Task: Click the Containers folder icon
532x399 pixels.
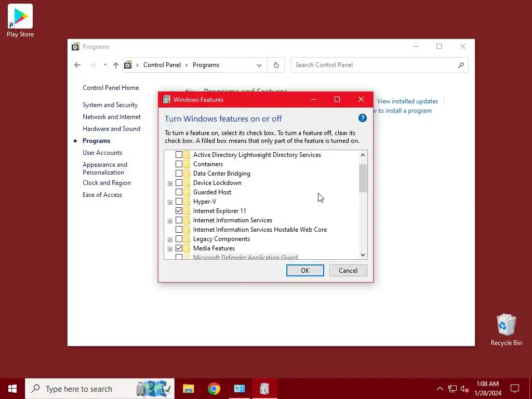Action: pos(187,164)
